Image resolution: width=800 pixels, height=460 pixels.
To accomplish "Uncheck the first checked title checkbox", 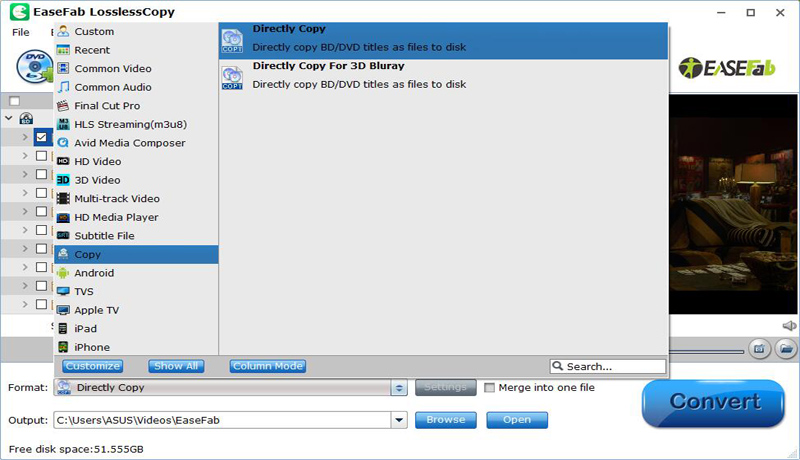I will coord(41,137).
